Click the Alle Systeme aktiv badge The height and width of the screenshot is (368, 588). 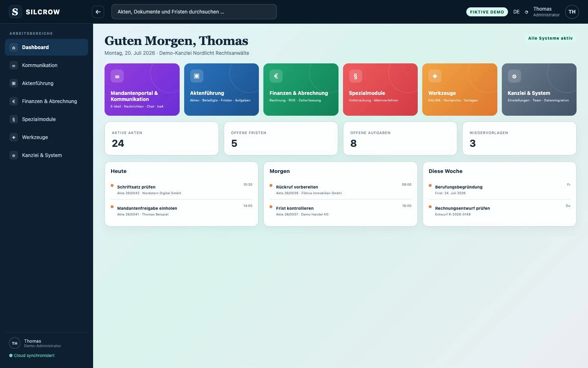pyautogui.click(x=550, y=38)
